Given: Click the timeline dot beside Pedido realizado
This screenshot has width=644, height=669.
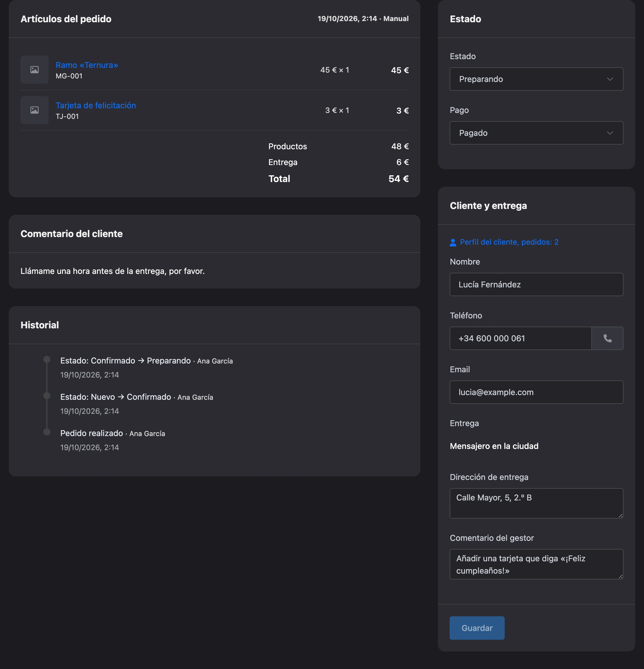Looking at the screenshot, I should coord(47,432).
